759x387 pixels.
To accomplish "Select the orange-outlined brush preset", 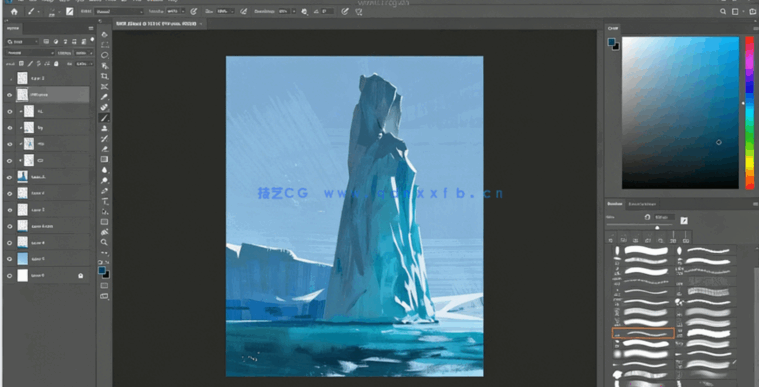I will [643, 333].
